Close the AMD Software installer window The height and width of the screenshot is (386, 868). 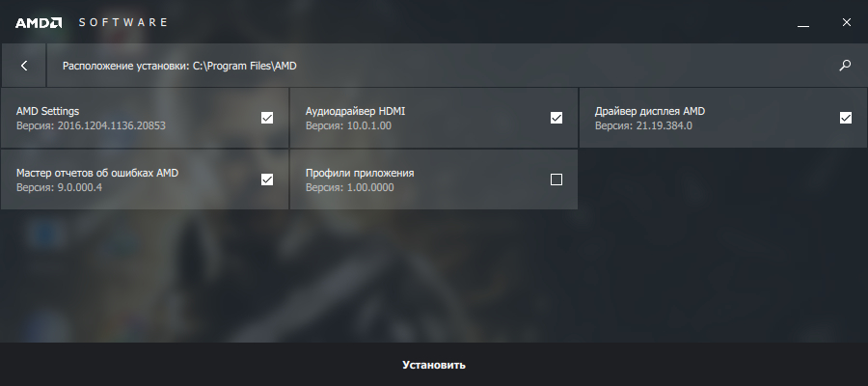846,21
